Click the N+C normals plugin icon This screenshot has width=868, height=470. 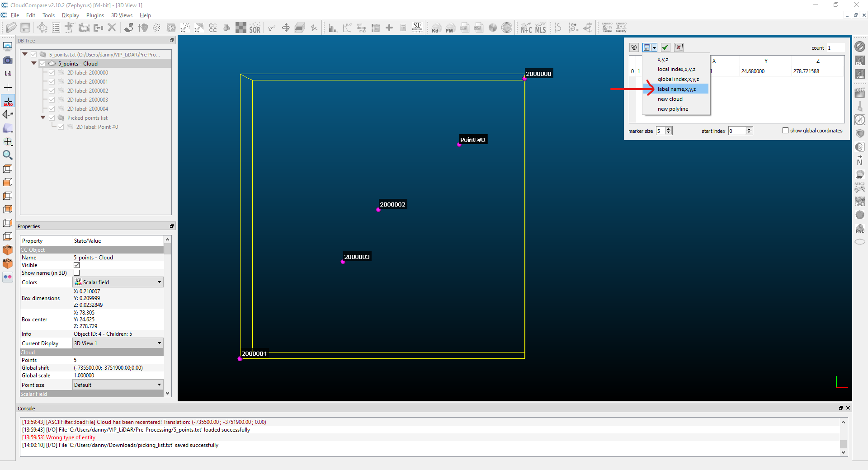pyautogui.click(x=526, y=28)
